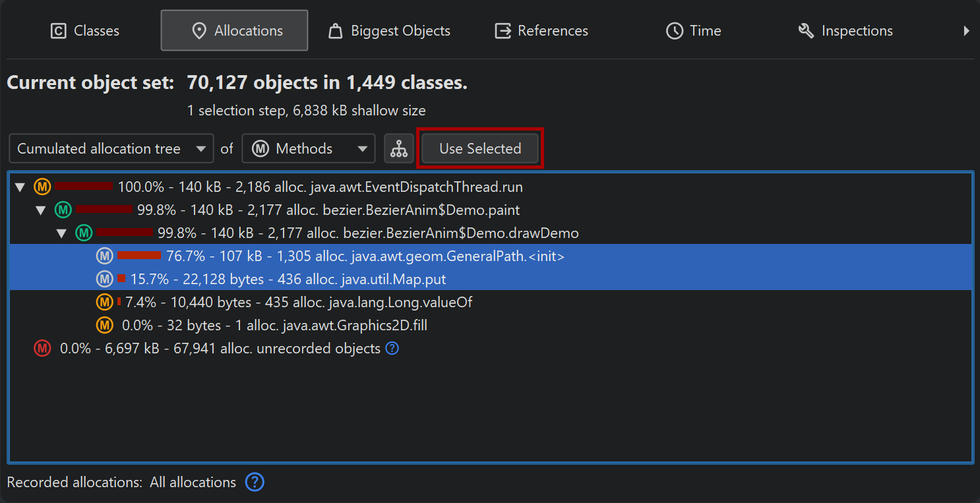Click green method icon of BezierAnim$Demo.paint
This screenshot has height=503, width=980.
[63, 210]
